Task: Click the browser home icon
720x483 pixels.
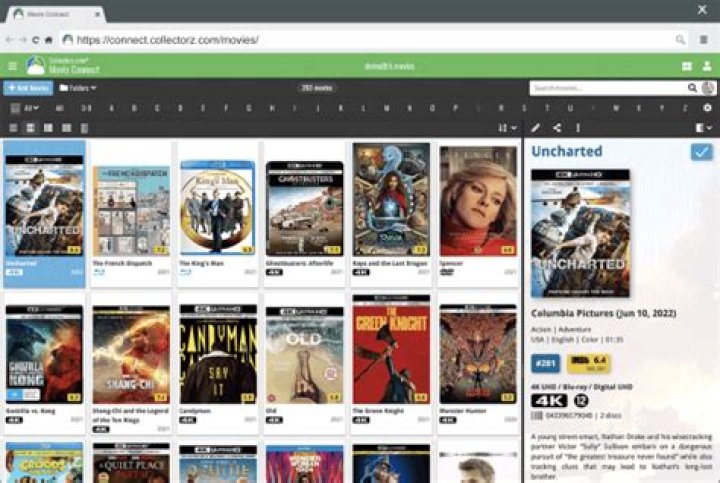Action: tap(49, 40)
